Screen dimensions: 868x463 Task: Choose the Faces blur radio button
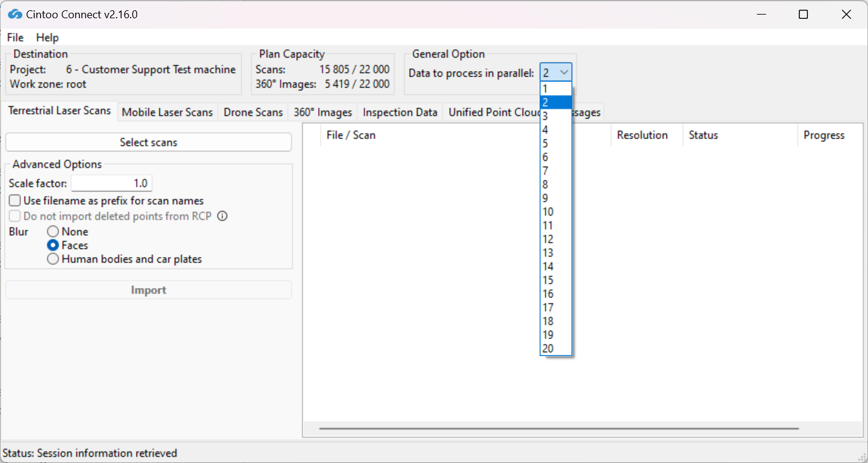pyautogui.click(x=53, y=245)
